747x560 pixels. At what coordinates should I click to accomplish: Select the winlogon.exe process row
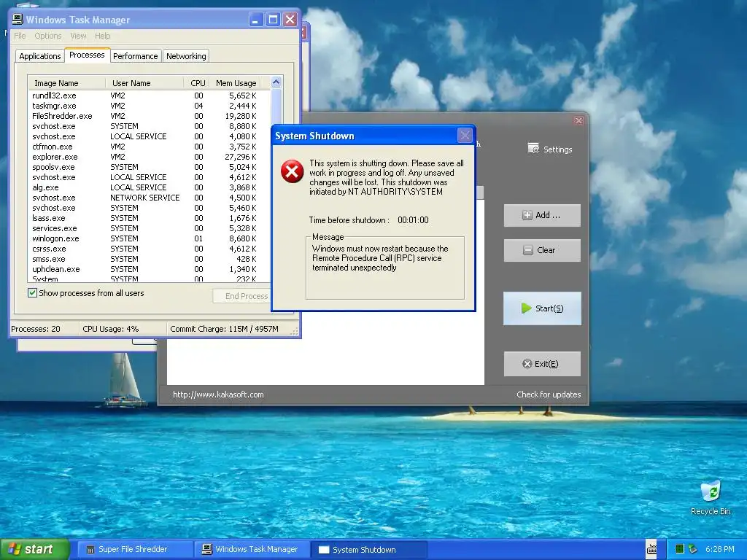[x=149, y=238]
